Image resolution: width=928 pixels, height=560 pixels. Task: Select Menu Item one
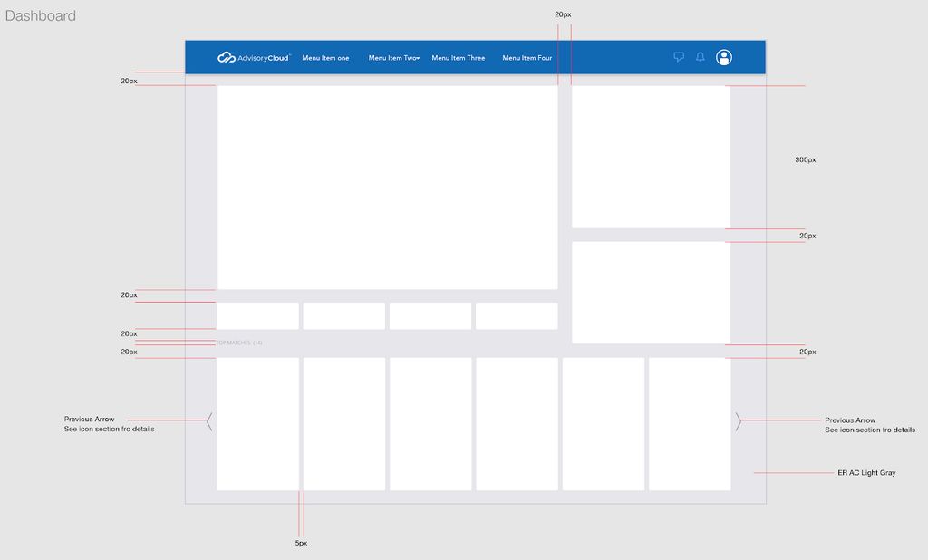click(325, 56)
